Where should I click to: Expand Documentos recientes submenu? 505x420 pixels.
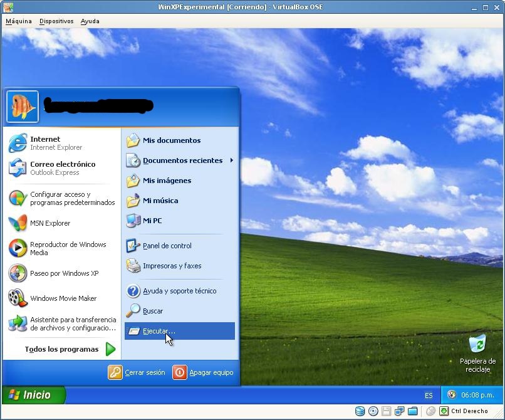click(x=179, y=160)
